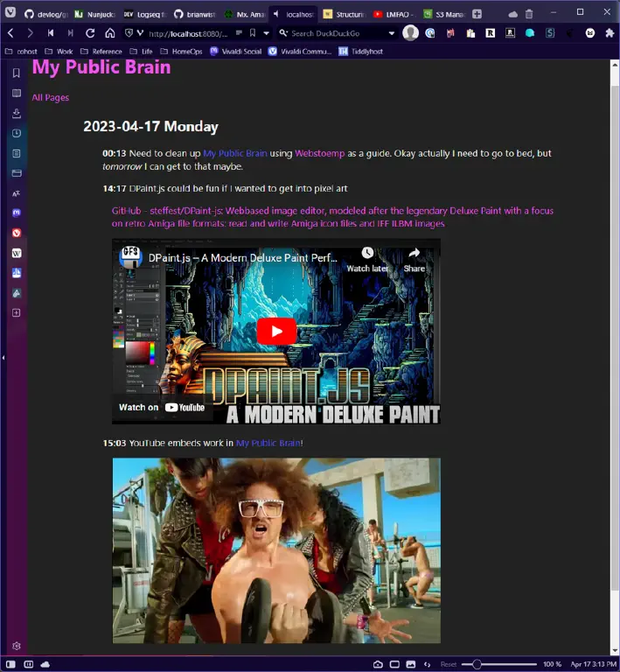
Task: Click the localhost address field
Action: pyautogui.click(x=188, y=33)
